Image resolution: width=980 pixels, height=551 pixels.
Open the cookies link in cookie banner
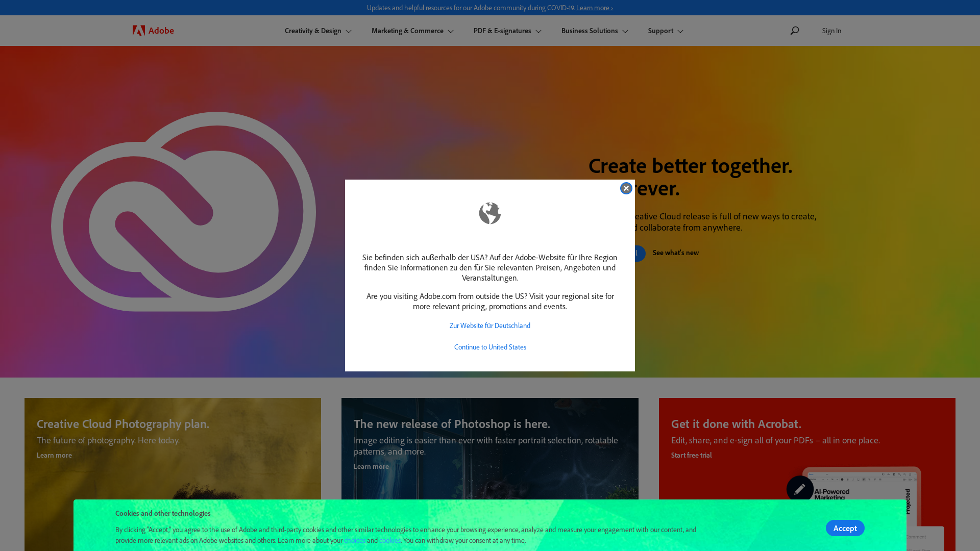[390, 540]
